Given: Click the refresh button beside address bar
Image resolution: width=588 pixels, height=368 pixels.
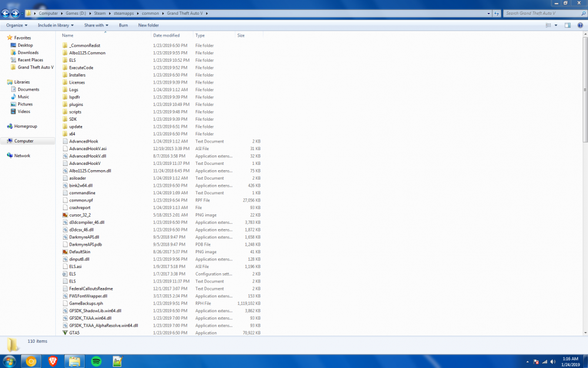Looking at the screenshot, I should (x=497, y=13).
